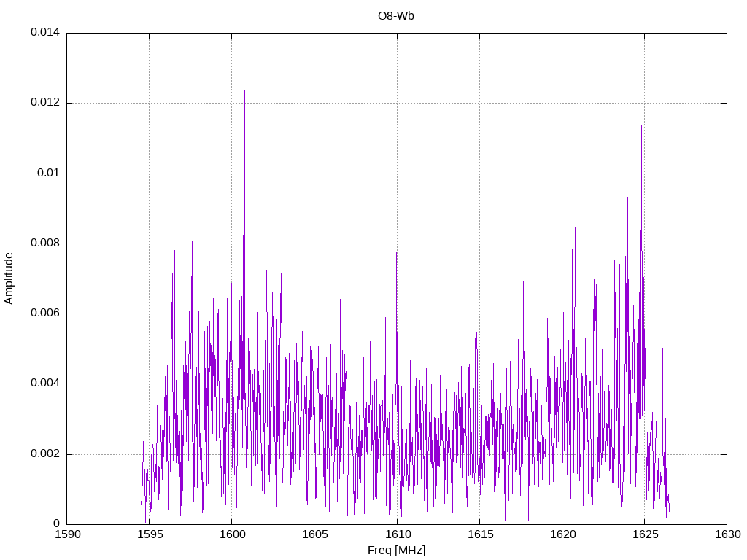Click the 0.002 y-axis tick label

(x=45, y=454)
